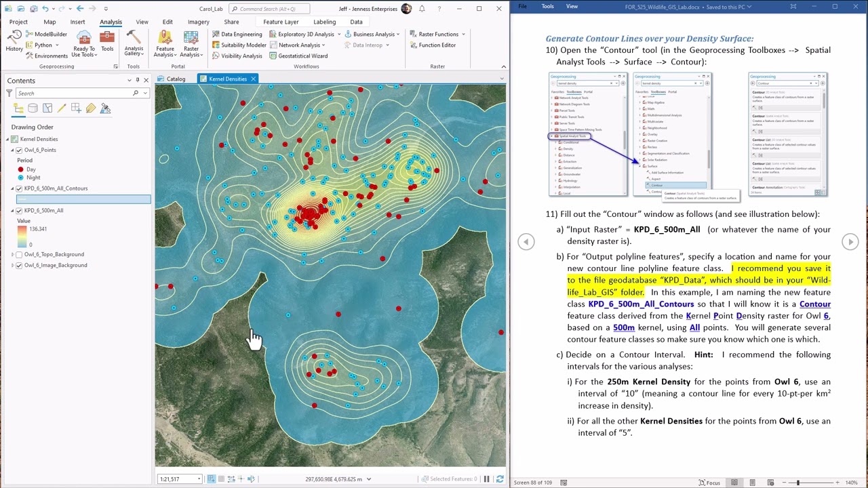This screenshot has width=868, height=488.
Task: Adjust the Word zoom slider
Action: (x=798, y=483)
